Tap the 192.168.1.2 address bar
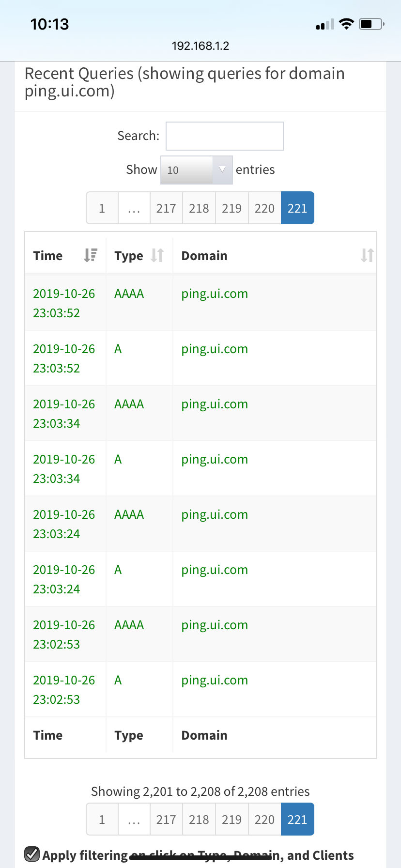The image size is (401, 868). tap(200, 46)
